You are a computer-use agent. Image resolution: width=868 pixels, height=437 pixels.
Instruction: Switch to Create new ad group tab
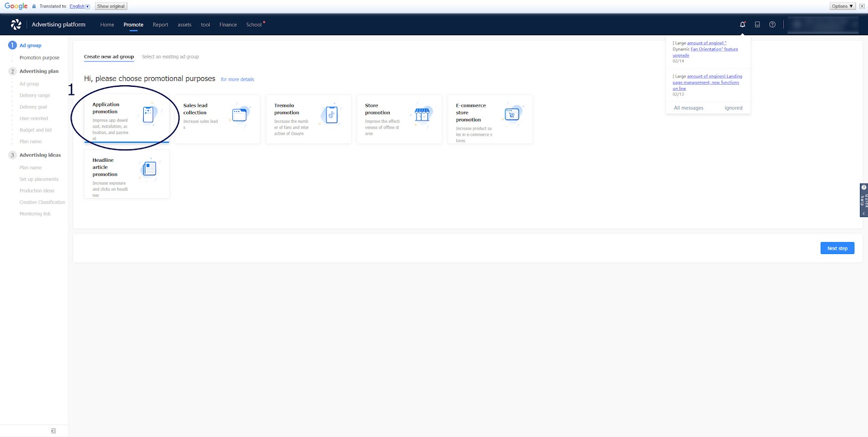click(x=109, y=56)
